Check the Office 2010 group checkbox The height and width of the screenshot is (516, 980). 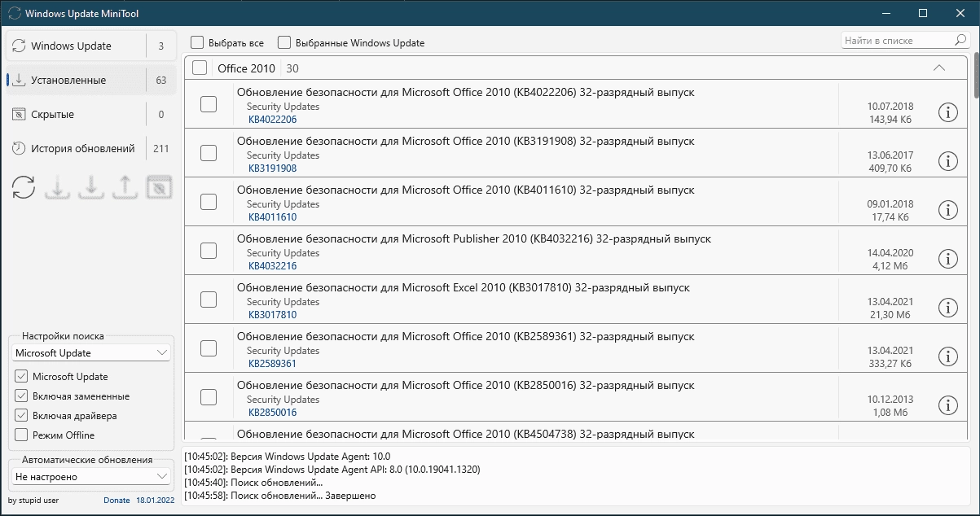(200, 68)
